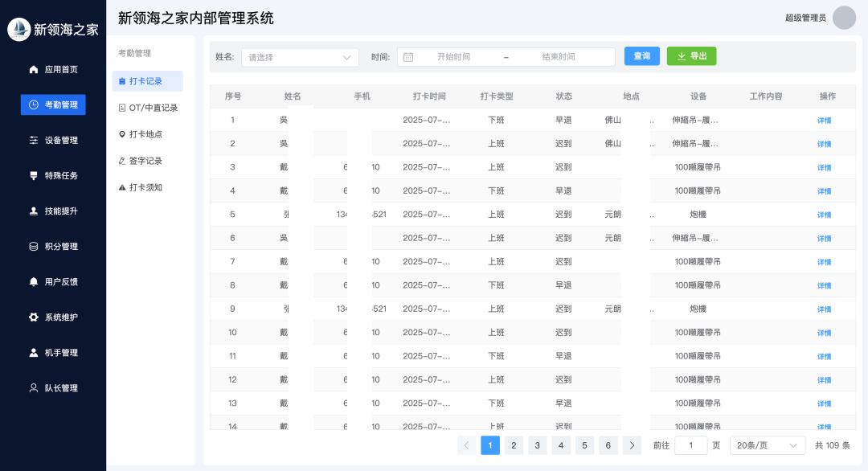Click the location pin icon beside 打卡地点

point(122,134)
